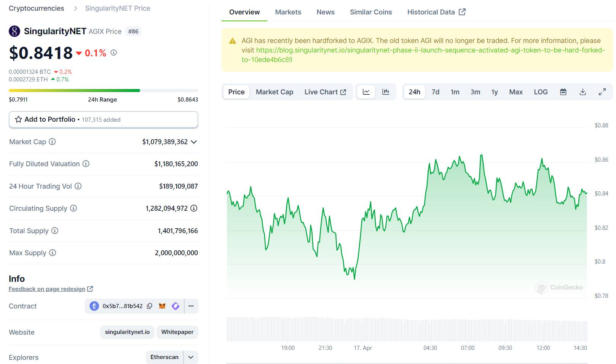The width and height of the screenshot is (616, 364).
Task: Click external link icon next to Historical Data
Action: click(462, 12)
